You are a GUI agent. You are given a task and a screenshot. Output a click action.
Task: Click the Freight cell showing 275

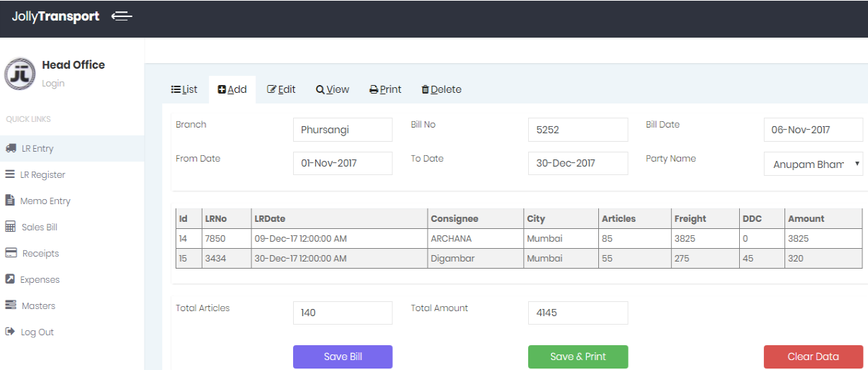click(705, 258)
